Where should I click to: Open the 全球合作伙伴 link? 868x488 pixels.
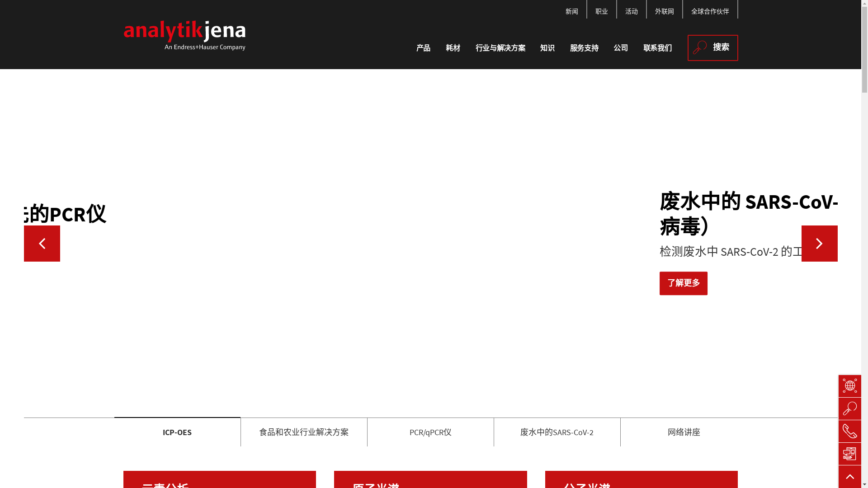pos(710,11)
